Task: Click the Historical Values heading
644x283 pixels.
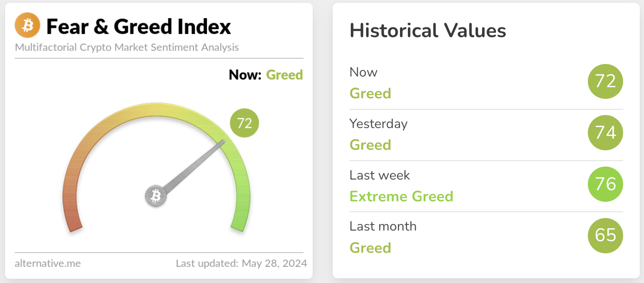Action: [428, 31]
